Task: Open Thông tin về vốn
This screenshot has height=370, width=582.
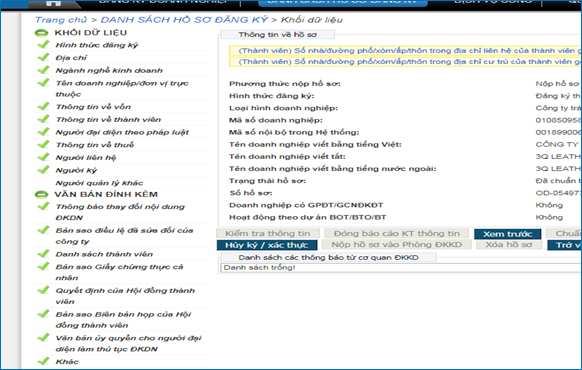Action: tap(93, 107)
